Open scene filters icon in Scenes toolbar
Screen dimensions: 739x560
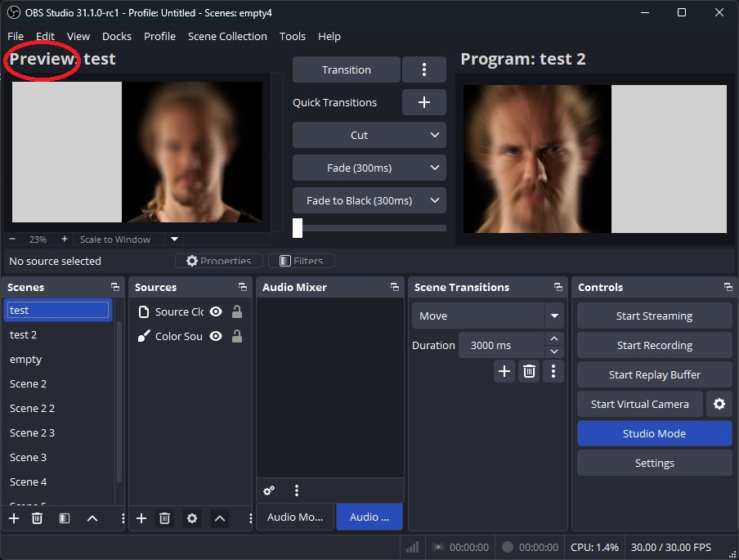65,518
